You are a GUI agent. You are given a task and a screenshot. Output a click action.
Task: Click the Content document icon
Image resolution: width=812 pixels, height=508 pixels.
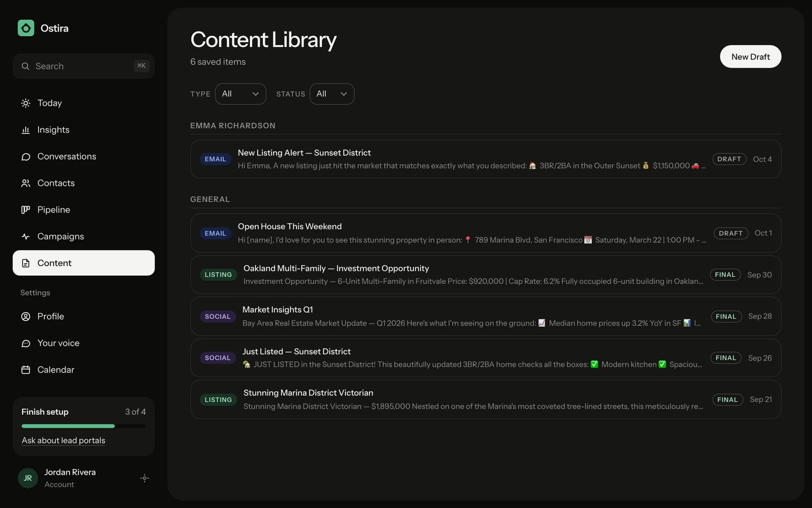point(25,263)
